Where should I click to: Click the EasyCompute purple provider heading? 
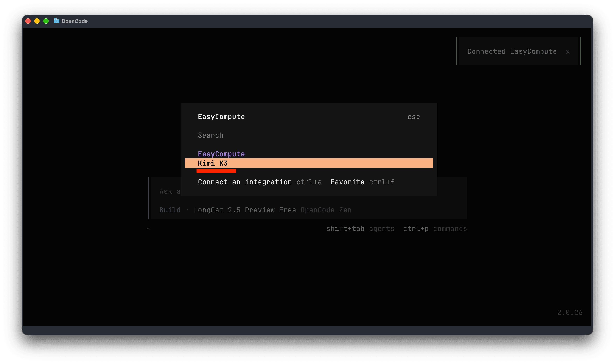click(x=221, y=154)
